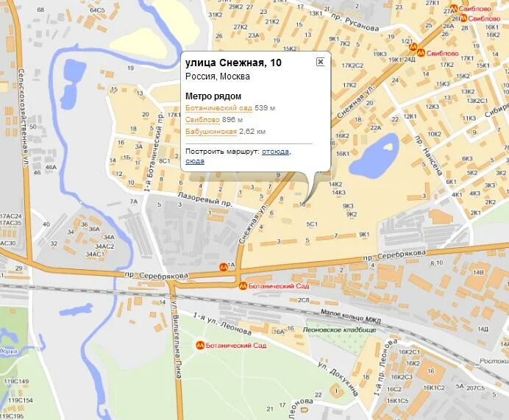509x420 pixels.
Task: Click Ботанический Сад metro icon below пр. Серебрякова
Action: point(243,286)
